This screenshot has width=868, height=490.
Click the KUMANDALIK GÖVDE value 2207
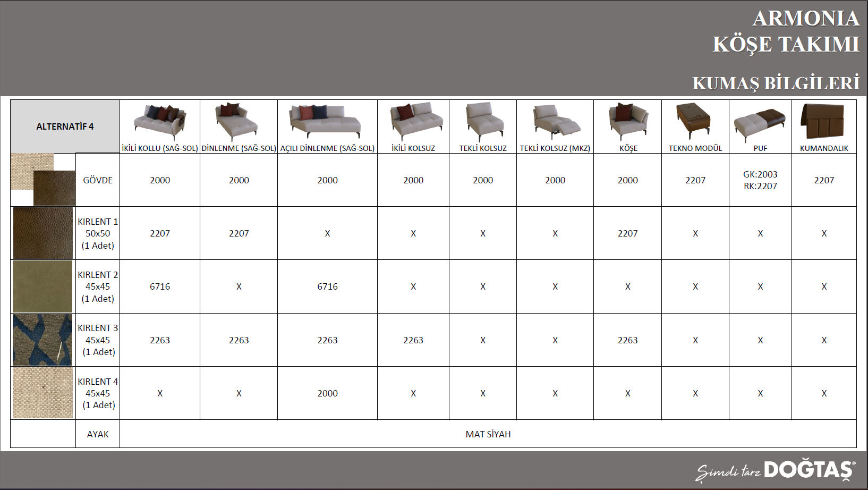pyautogui.click(x=824, y=180)
